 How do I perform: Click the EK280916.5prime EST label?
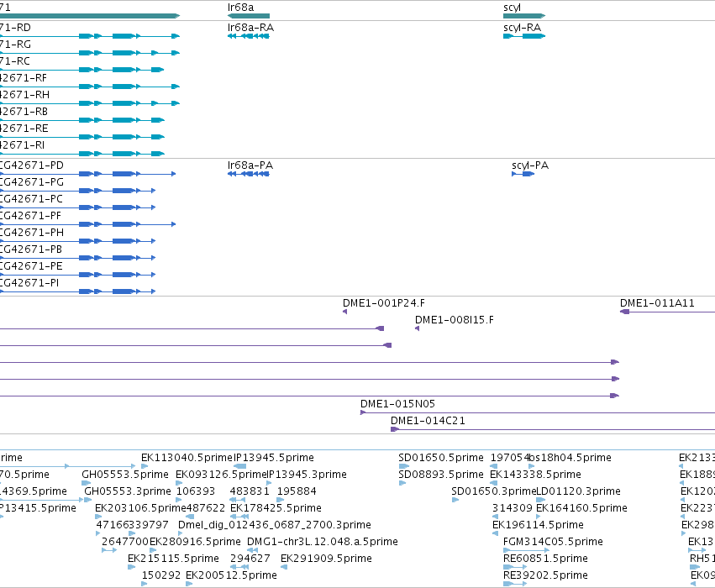pyautogui.click(x=195, y=542)
